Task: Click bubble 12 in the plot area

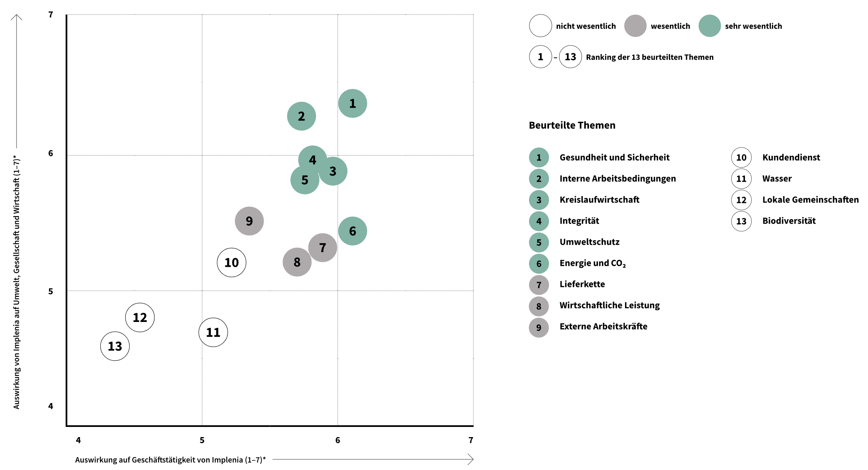Action: 140,317
